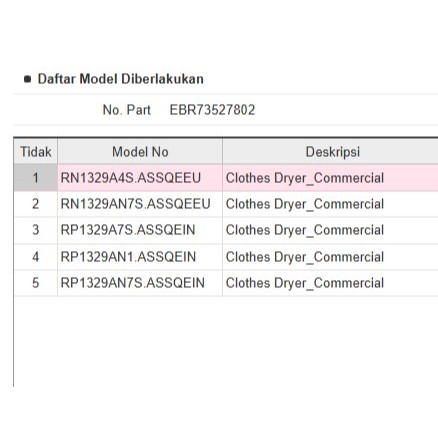438x438 pixels.
Task: Select the Tidak column header
Action: (x=35, y=152)
